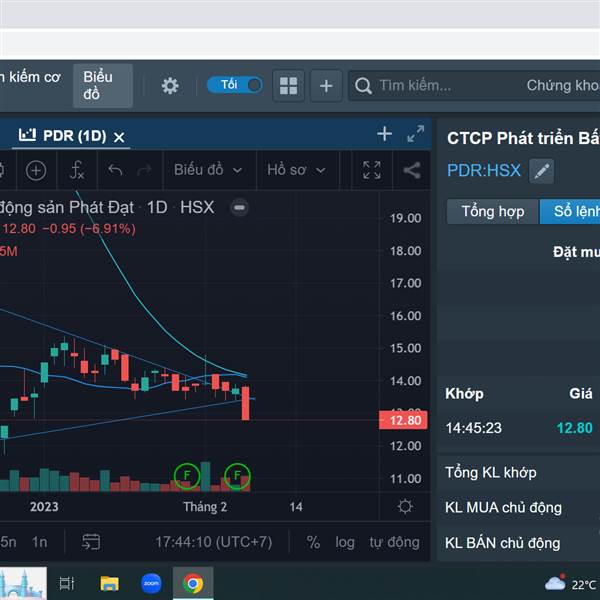Open File Explorer from taskbar
Viewport: 600px width, 600px height.
click(x=109, y=584)
